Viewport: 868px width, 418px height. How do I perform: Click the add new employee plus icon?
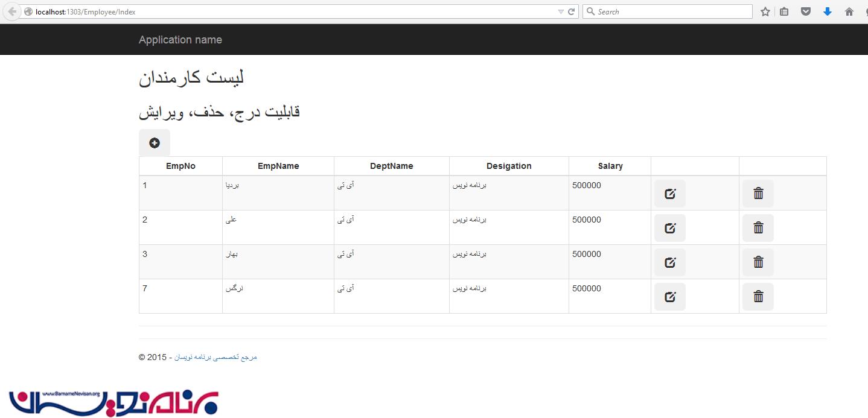pyautogui.click(x=155, y=142)
